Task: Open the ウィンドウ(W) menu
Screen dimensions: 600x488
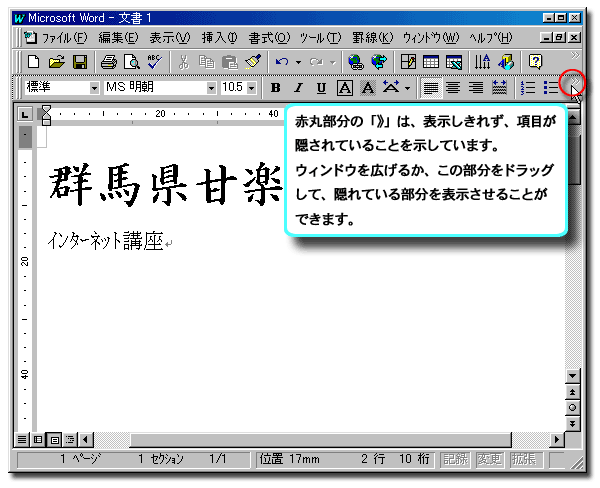Action: (x=431, y=38)
